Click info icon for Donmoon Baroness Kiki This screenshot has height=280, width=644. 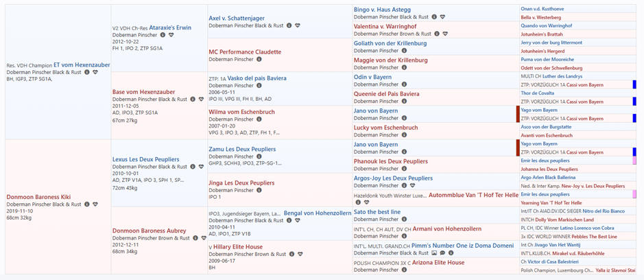coord(86,204)
